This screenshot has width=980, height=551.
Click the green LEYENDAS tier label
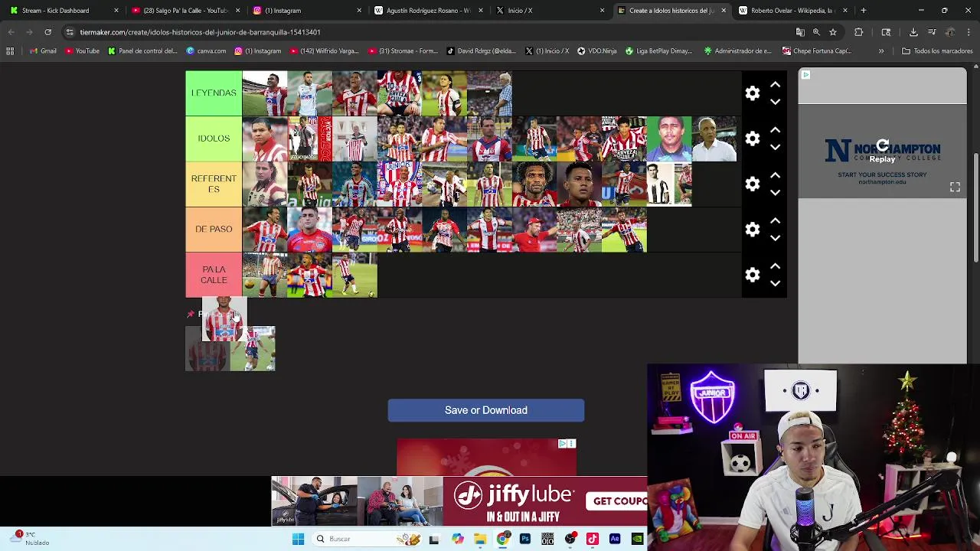[x=214, y=93]
